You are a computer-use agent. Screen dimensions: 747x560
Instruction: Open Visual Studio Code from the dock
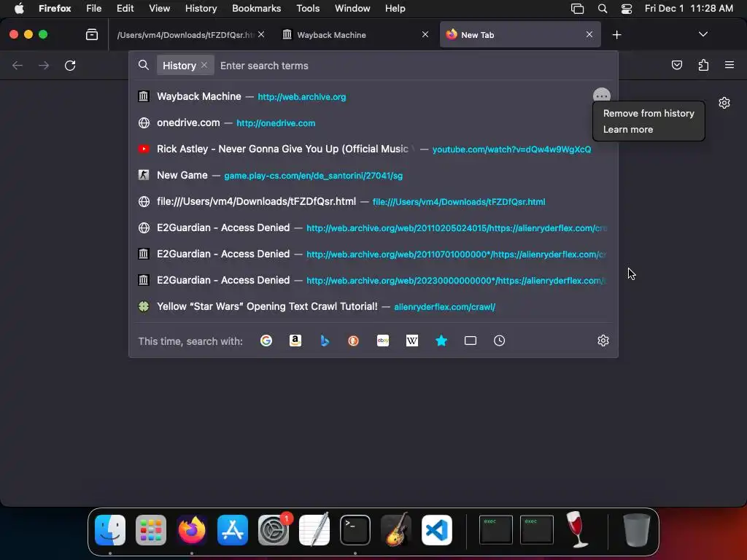[437, 530]
